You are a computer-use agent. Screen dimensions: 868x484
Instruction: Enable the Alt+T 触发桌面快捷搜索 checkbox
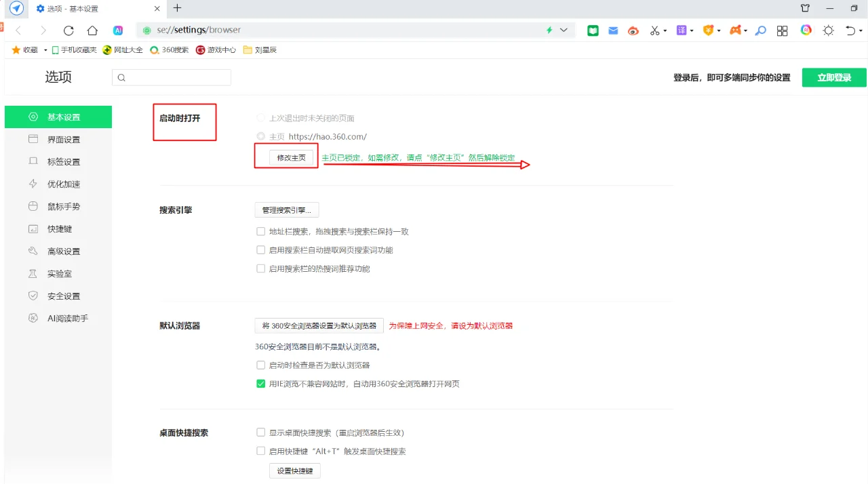point(261,451)
